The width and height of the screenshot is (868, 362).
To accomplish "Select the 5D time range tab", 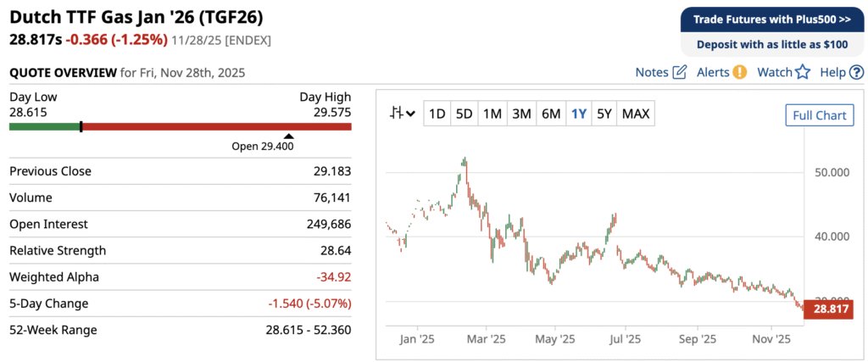I will (x=464, y=114).
